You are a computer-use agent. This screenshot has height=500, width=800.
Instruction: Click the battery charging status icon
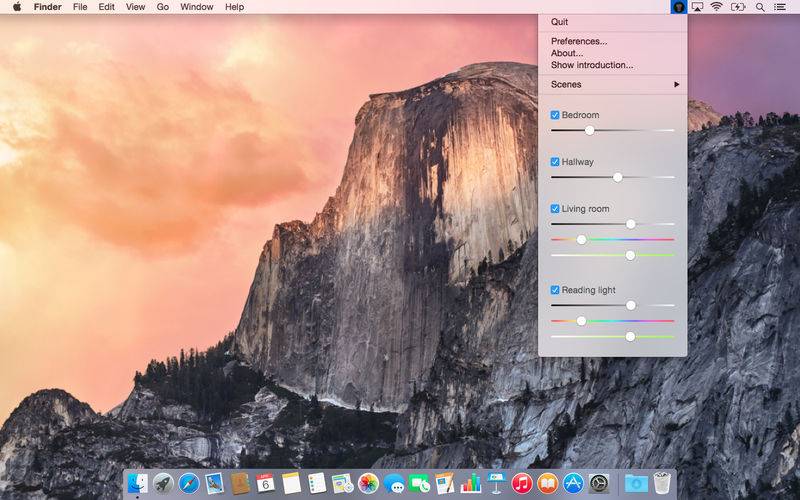tap(738, 7)
